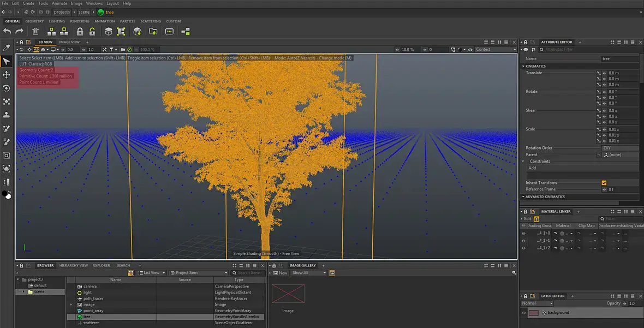The width and height of the screenshot is (644, 328).
Task: Open the Windows menu
Action: tap(94, 3)
